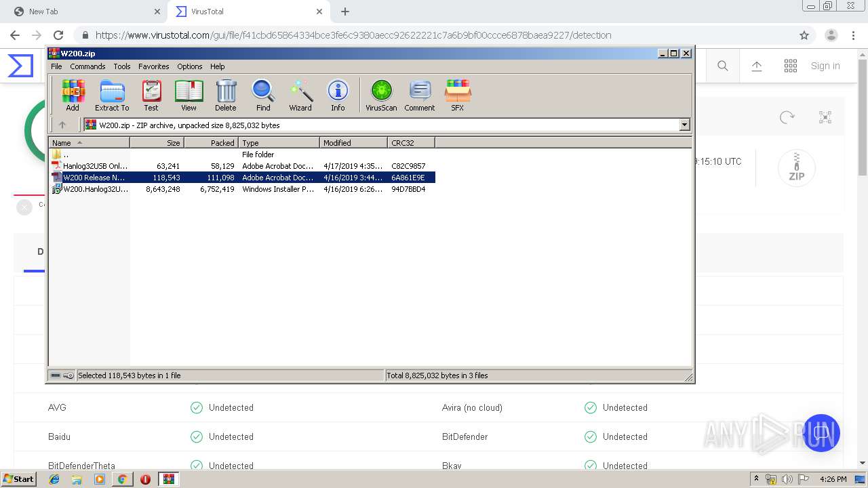Viewport: 868px width, 488px height.
Task: Sort by the Modified column header
Action: pyautogui.click(x=353, y=143)
